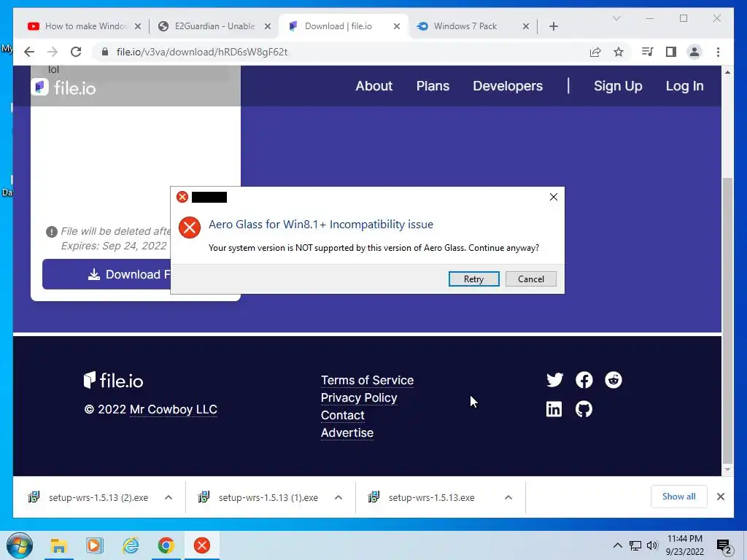Click the red X error app taskbar icon
This screenshot has height=560, width=747.
(202, 545)
